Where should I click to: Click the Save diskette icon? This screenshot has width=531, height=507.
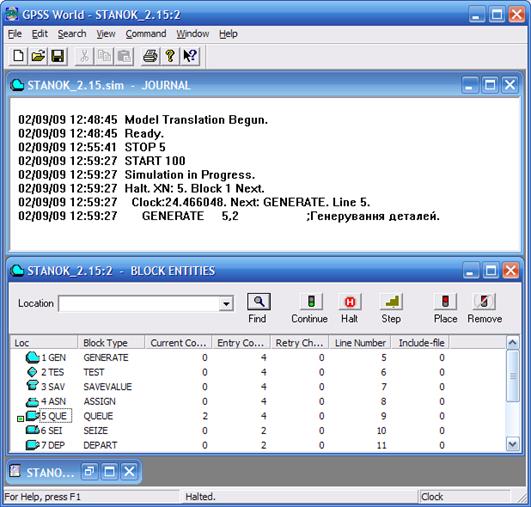tap(58, 56)
